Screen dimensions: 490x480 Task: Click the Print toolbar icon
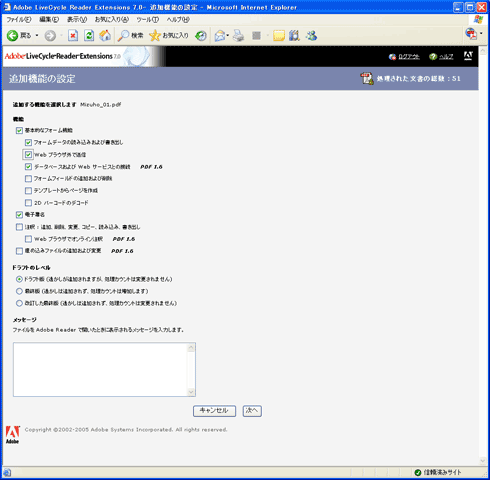click(238, 35)
